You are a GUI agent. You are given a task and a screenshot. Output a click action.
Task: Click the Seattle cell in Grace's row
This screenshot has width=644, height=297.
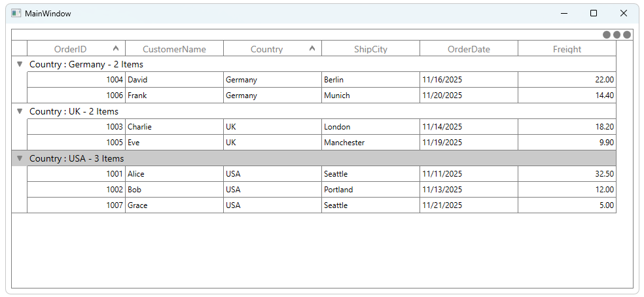point(371,205)
